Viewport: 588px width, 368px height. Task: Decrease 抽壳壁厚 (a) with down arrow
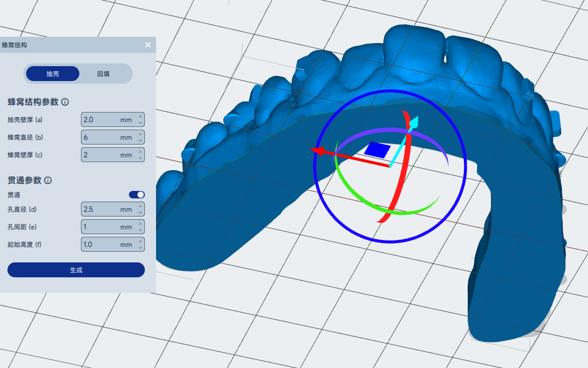pos(140,123)
